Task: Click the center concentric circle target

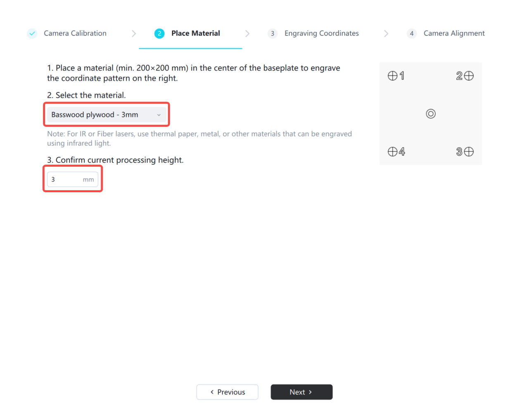Action: (431, 114)
